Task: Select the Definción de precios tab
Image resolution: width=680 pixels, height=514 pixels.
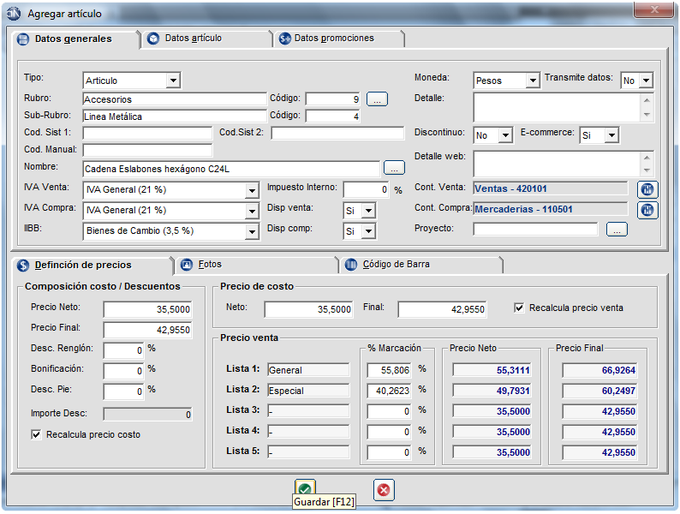Action: pos(92,265)
